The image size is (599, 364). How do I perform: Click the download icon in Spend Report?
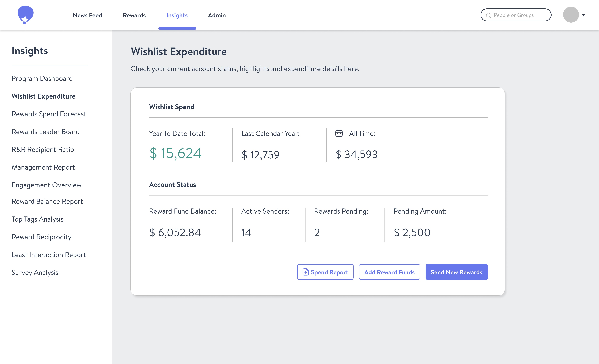305,272
